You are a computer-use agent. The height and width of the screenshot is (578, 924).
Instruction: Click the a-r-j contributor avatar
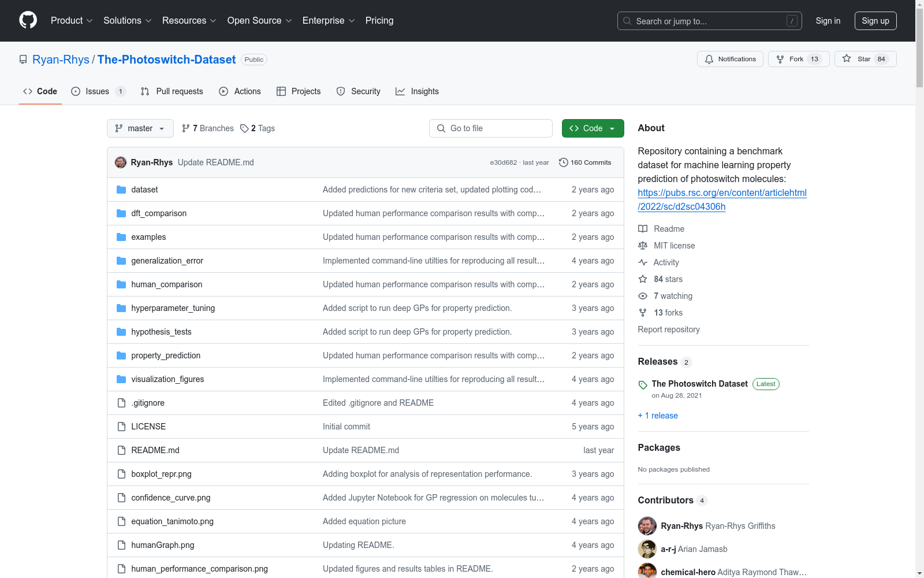647,549
